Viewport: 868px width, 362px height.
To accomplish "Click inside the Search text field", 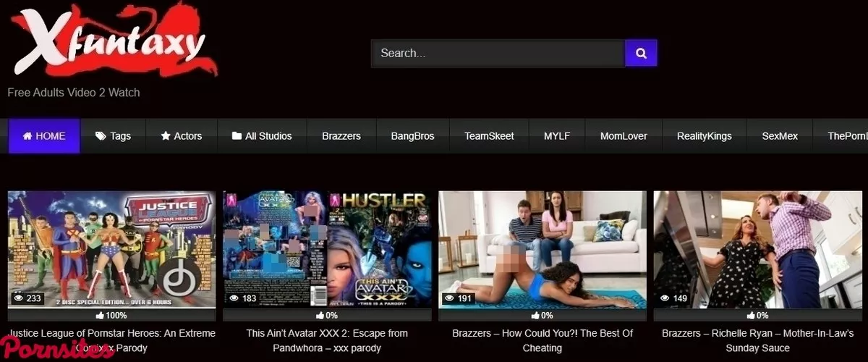I will pos(498,53).
